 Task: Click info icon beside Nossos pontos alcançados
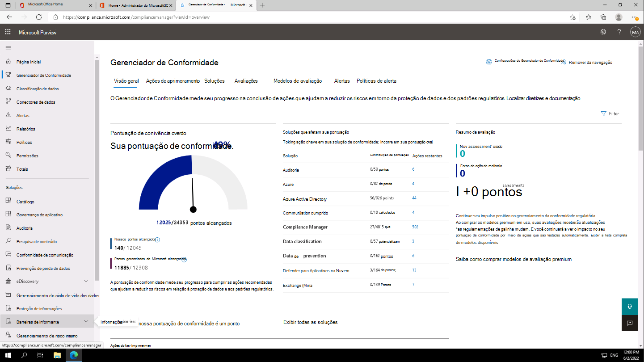157,240
